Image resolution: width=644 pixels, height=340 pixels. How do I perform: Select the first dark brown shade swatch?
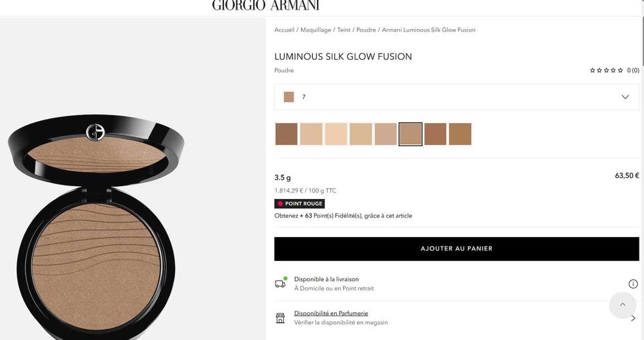(287, 134)
